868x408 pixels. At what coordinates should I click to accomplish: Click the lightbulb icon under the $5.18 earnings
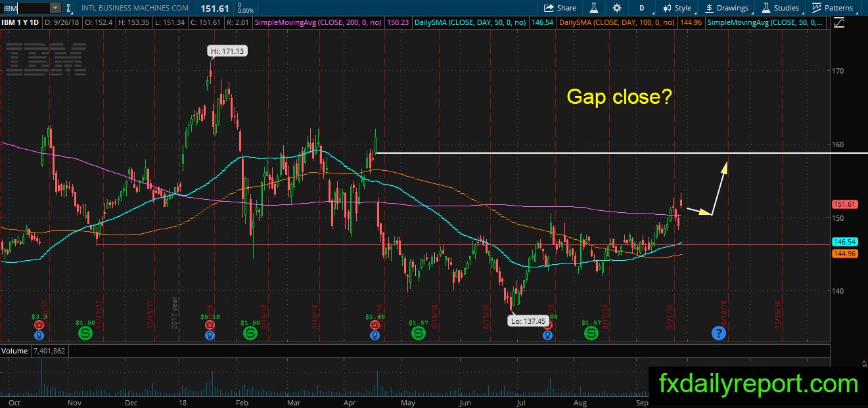click(210, 334)
